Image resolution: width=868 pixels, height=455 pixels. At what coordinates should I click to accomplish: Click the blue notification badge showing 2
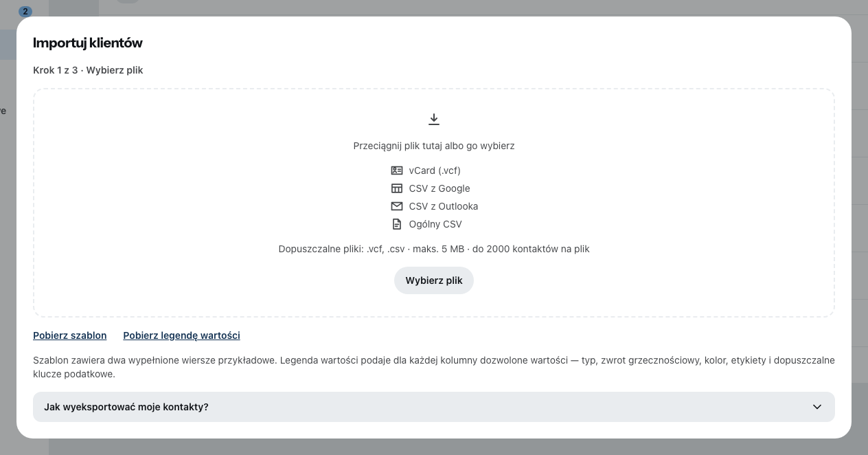[25, 11]
